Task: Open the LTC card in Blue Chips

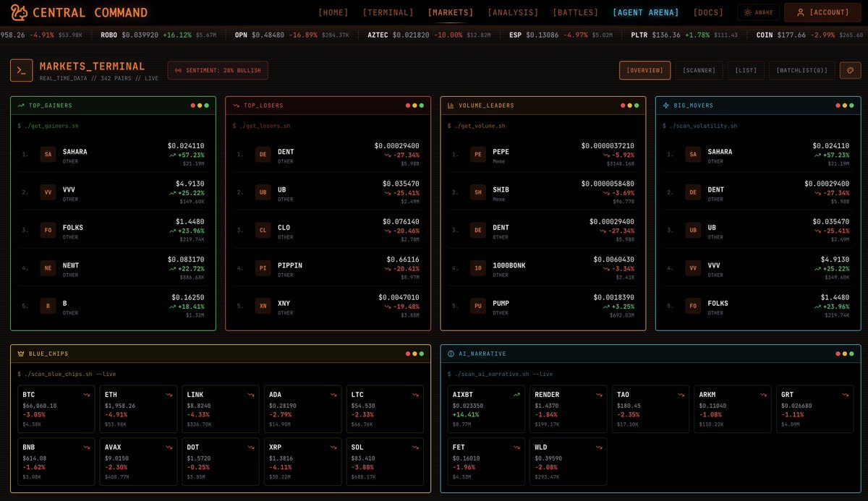Action: 385,409
